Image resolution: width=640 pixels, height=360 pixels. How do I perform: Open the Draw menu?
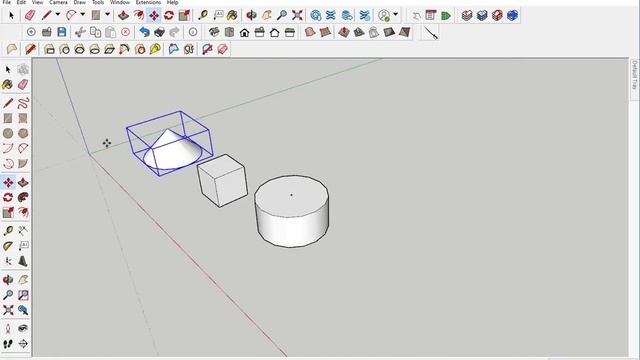click(x=80, y=2)
